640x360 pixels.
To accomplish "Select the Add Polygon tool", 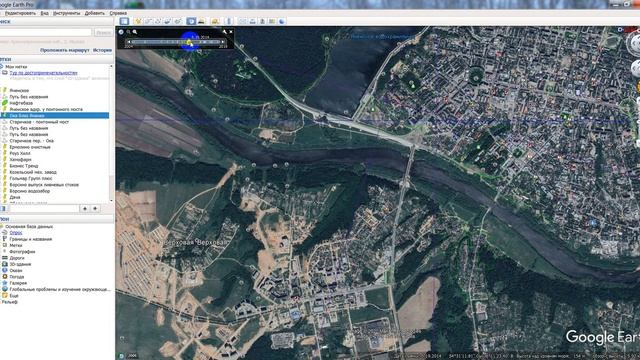I will (x=148, y=21).
